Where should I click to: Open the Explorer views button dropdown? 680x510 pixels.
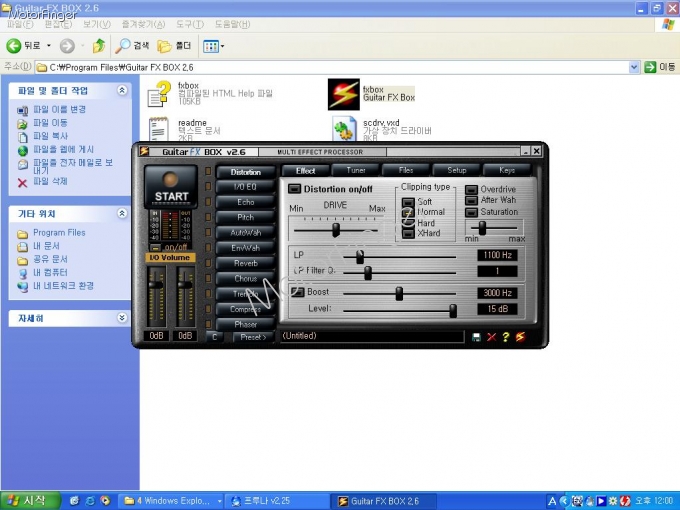(214, 46)
